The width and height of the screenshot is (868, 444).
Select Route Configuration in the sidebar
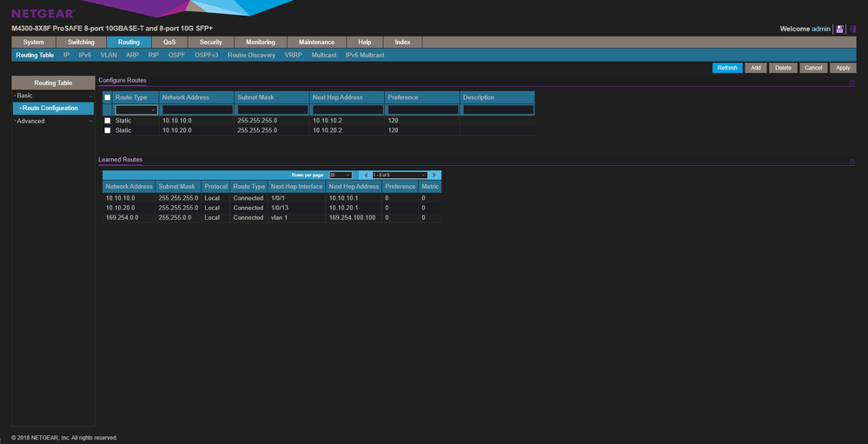[50, 108]
